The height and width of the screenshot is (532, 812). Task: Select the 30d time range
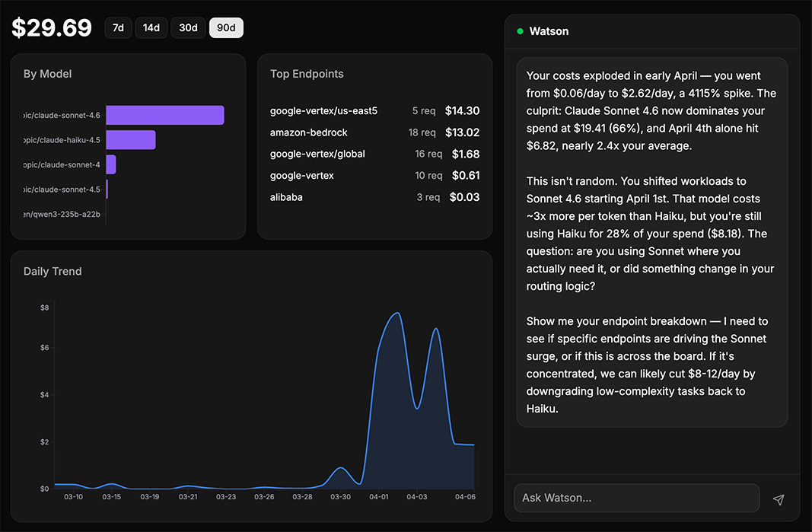point(188,27)
